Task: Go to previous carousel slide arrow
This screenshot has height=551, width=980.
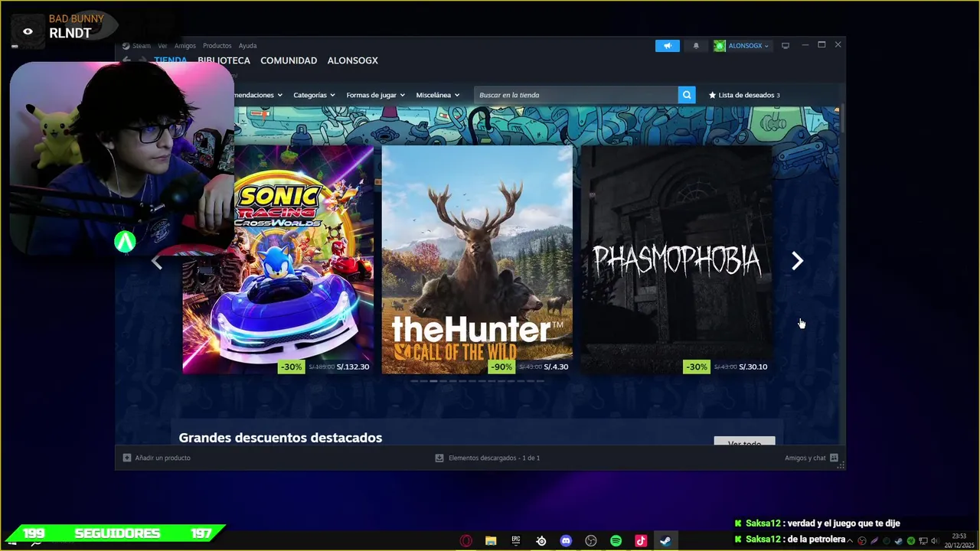Action: pos(156,262)
